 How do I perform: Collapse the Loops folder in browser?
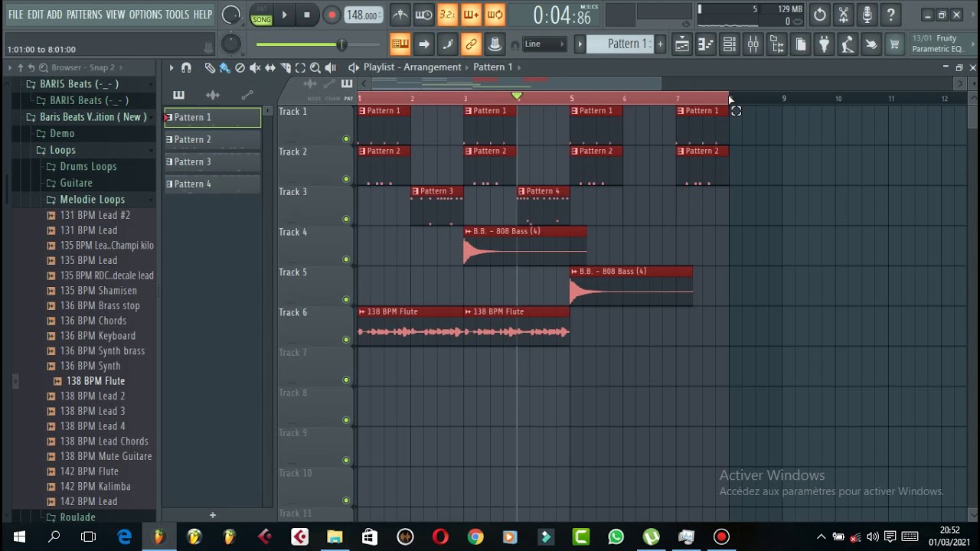(x=63, y=150)
